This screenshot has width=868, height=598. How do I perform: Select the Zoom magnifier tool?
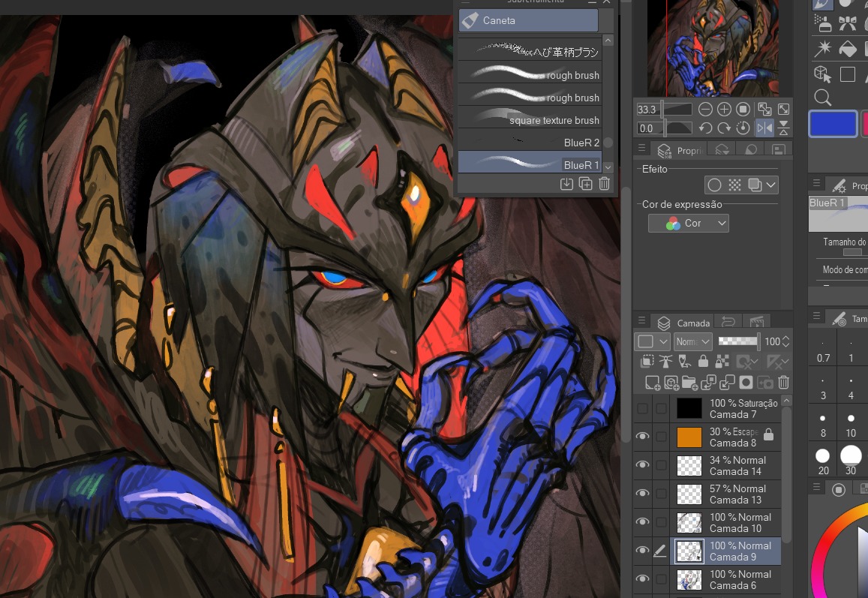(x=822, y=98)
